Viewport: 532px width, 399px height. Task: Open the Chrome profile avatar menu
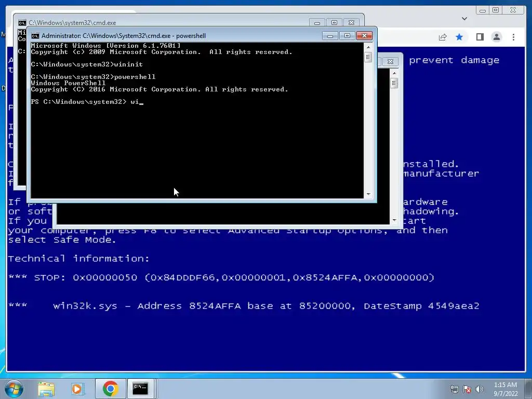click(496, 37)
